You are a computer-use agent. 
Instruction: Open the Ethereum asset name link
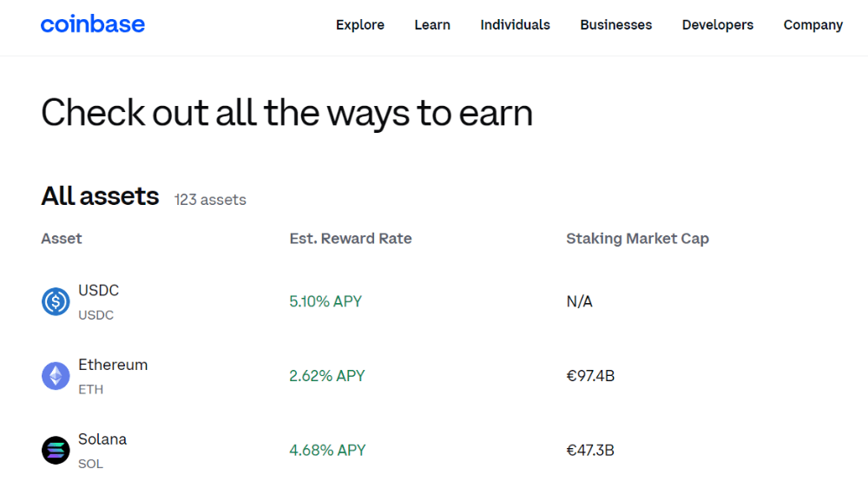tap(113, 366)
